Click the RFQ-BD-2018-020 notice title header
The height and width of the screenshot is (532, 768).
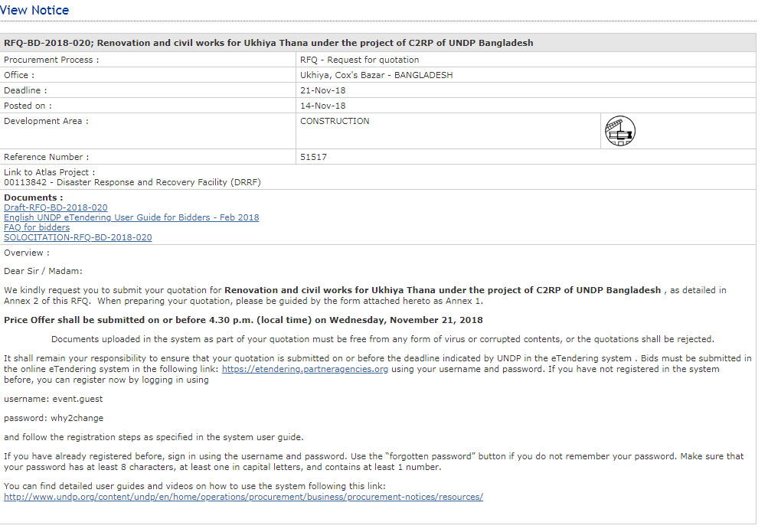click(268, 43)
